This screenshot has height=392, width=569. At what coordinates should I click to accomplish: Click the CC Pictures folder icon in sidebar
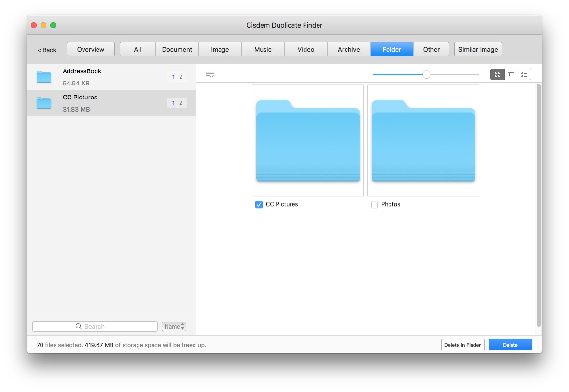click(x=44, y=102)
